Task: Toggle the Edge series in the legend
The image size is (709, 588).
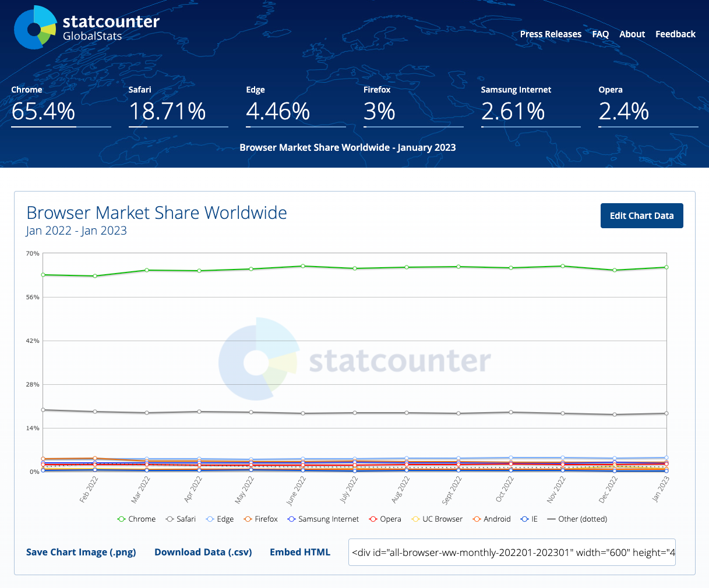Action: 220,519
